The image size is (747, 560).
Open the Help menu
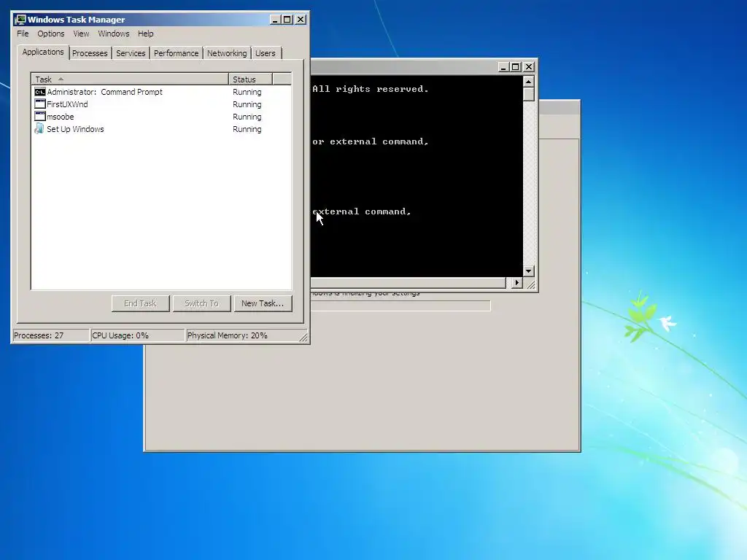[x=146, y=34]
